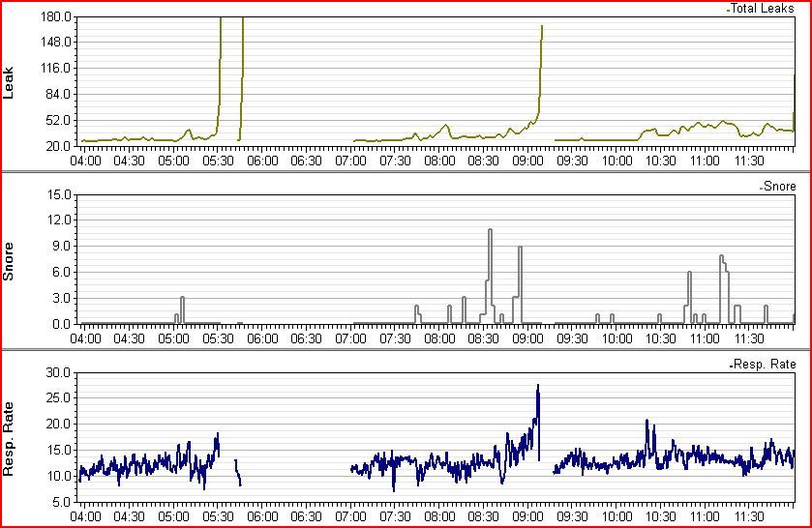Click 04:00 on the Leak chart time axis

click(x=85, y=161)
